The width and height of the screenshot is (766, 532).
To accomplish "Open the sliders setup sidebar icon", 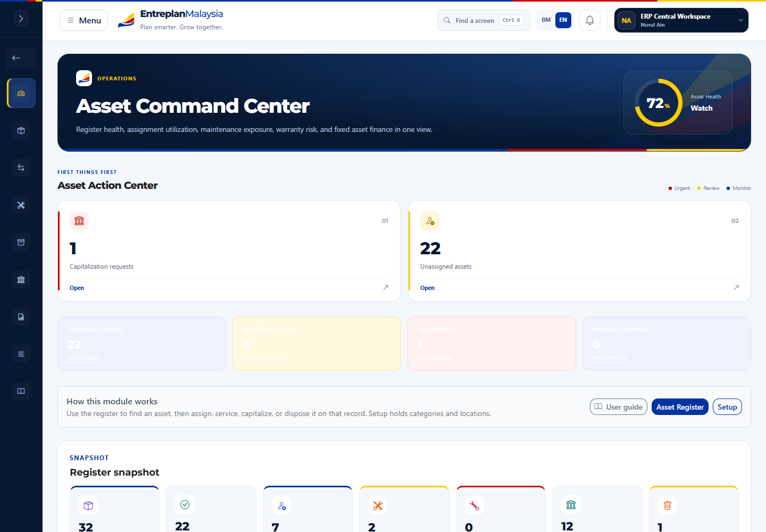I will pos(21,354).
